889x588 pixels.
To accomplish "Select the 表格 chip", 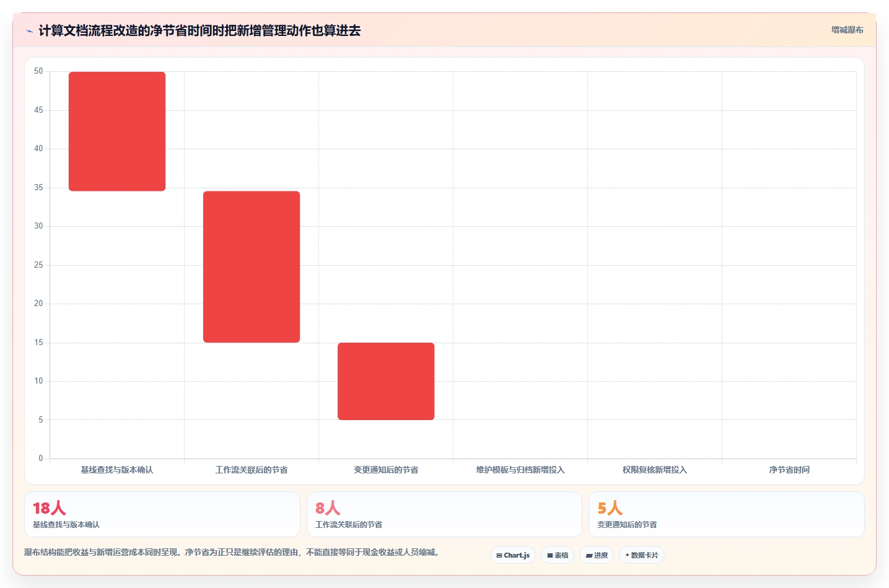I will (x=558, y=555).
